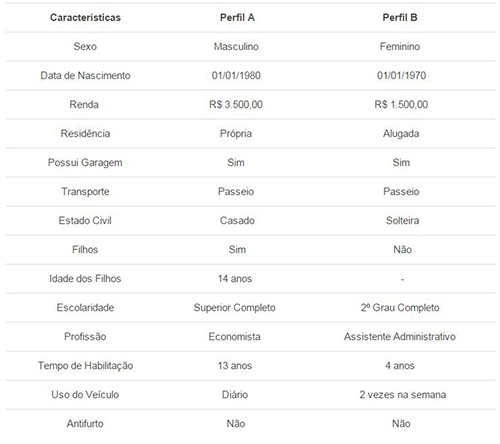Click the 2 vezes na semana cell
This screenshot has width=500, height=444.
pos(403,394)
